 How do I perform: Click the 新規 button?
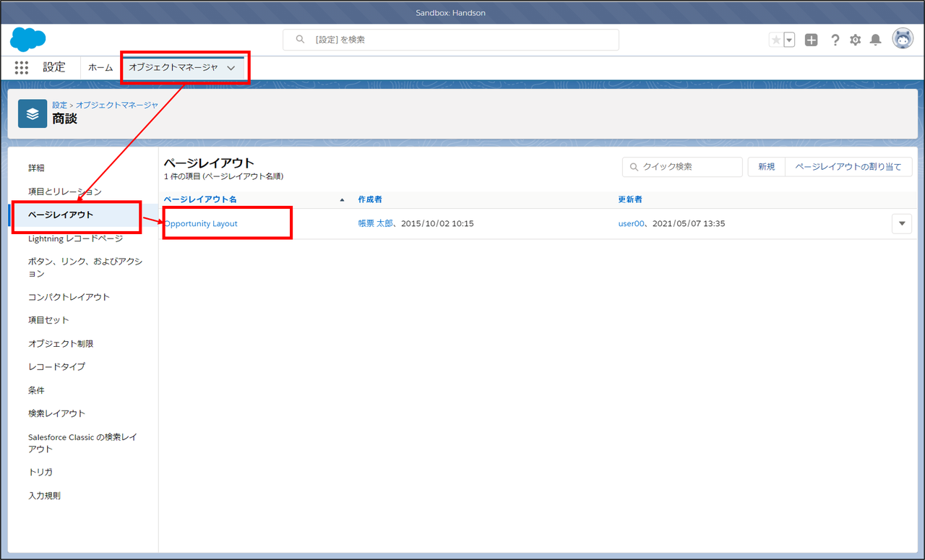766,167
